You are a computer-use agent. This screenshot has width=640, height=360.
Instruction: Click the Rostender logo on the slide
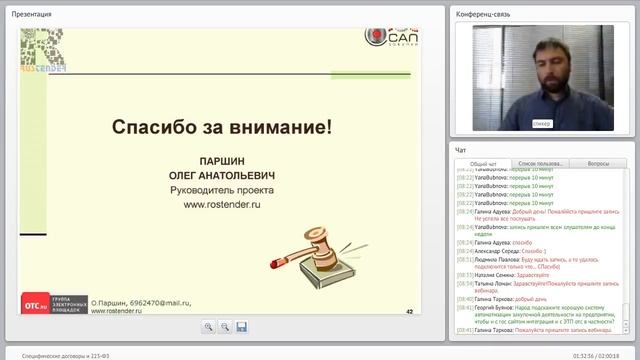pyautogui.click(x=43, y=50)
